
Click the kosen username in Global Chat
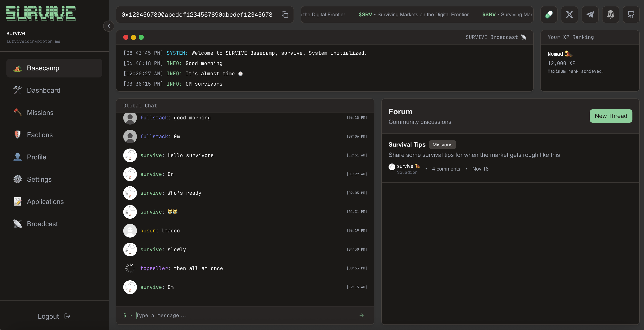pos(148,231)
